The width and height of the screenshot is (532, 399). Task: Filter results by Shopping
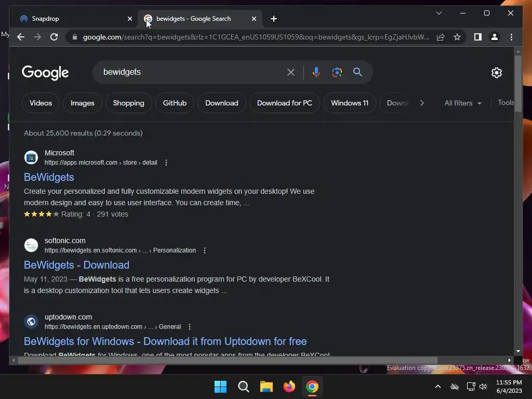click(129, 103)
